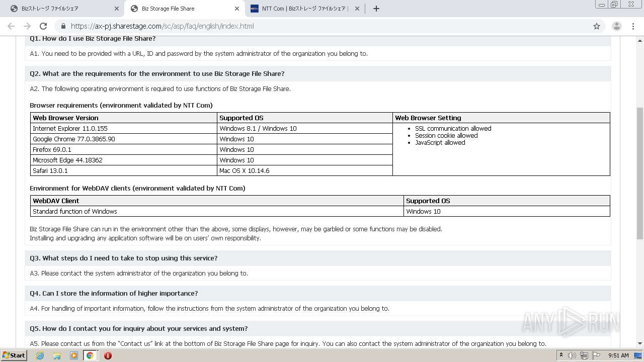Click the 'Mac OS X 10.14.6' cell
The image size is (644, 362).
tap(305, 171)
